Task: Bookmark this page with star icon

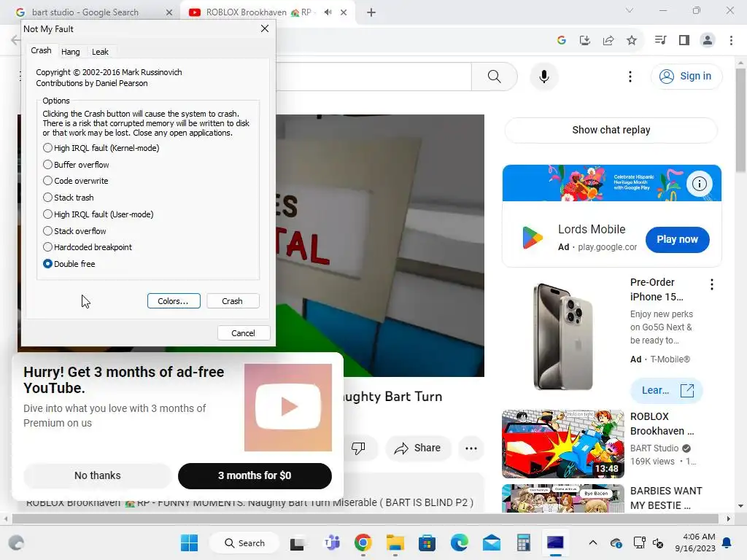Action: coord(632,41)
